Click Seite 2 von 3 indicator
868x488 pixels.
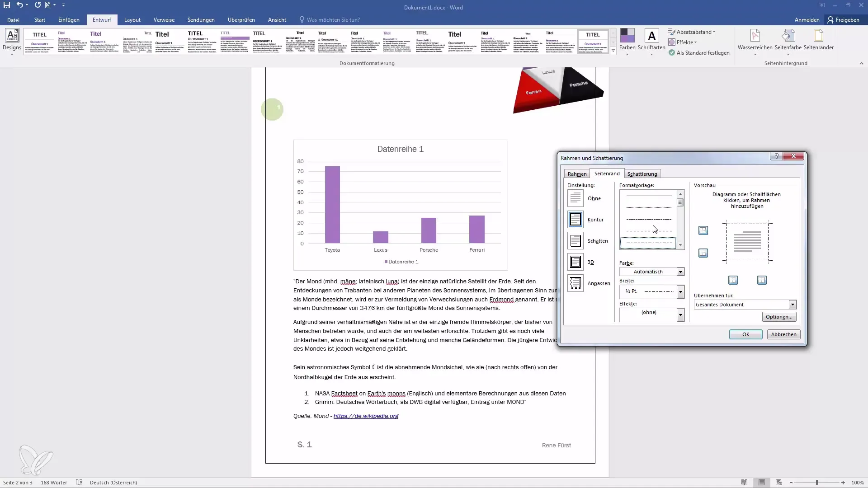(18, 483)
